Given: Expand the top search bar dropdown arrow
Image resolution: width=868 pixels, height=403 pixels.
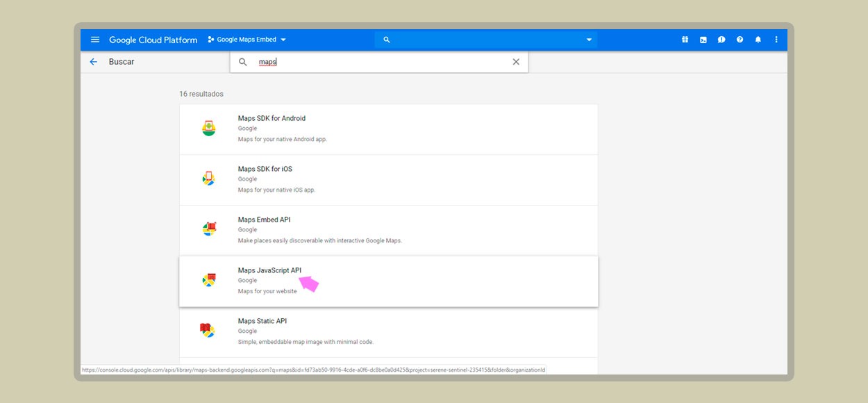Looking at the screenshot, I should [589, 40].
